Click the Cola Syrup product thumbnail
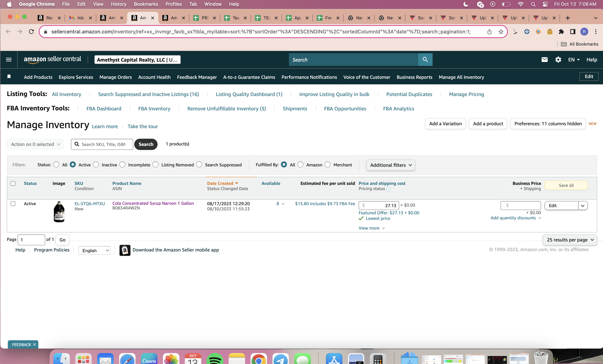The width and height of the screenshot is (603, 364). coord(59,212)
